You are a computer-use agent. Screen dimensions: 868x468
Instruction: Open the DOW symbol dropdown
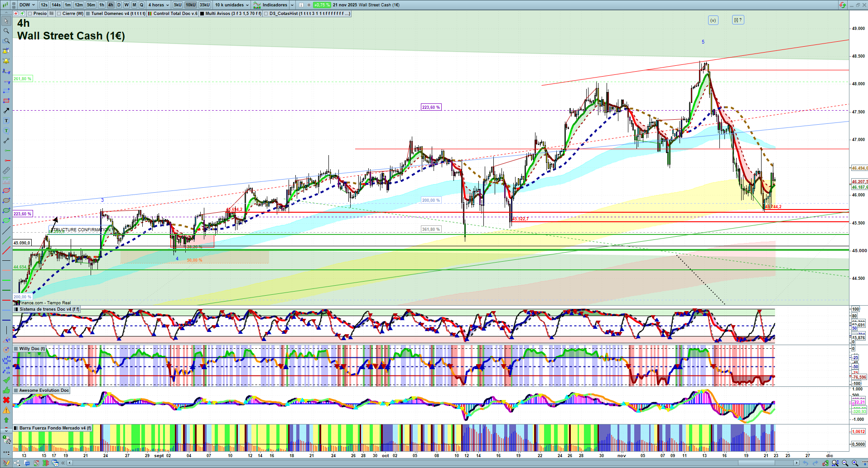coord(27,5)
